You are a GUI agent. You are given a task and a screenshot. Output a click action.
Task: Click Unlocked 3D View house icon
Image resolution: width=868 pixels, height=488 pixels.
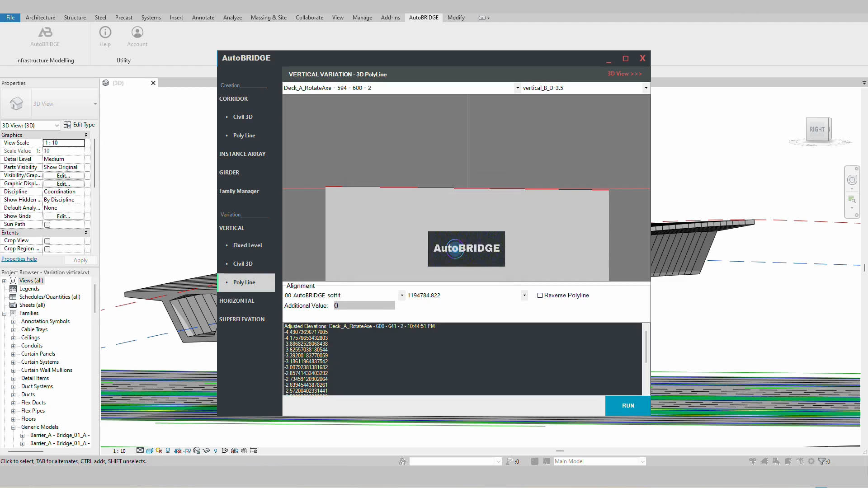197,450
